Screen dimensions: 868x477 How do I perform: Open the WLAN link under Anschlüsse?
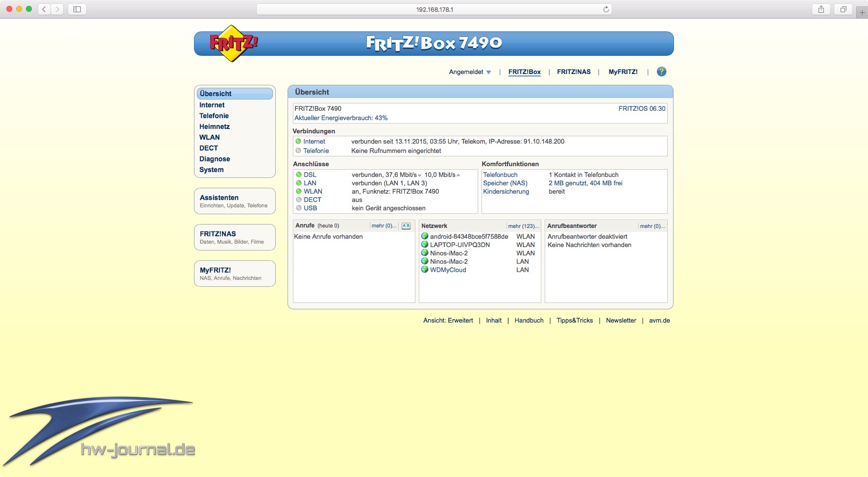point(313,191)
